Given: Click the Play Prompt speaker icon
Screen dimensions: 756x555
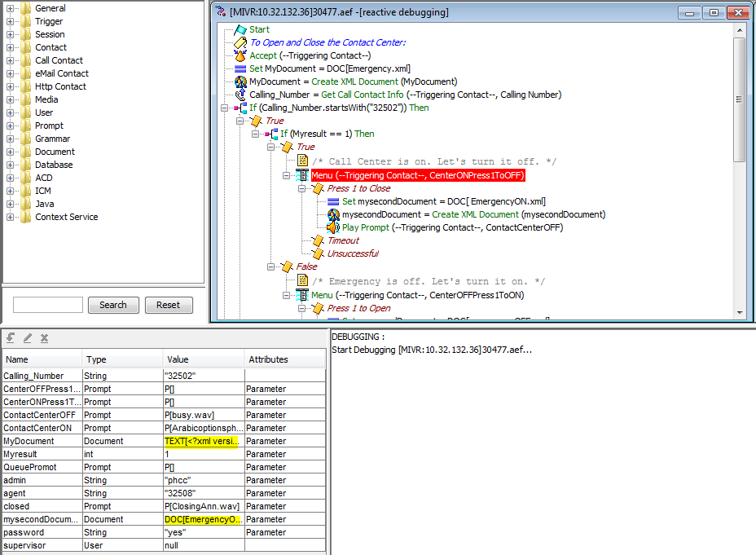Looking at the screenshot, I should click(x=333, y=227).
